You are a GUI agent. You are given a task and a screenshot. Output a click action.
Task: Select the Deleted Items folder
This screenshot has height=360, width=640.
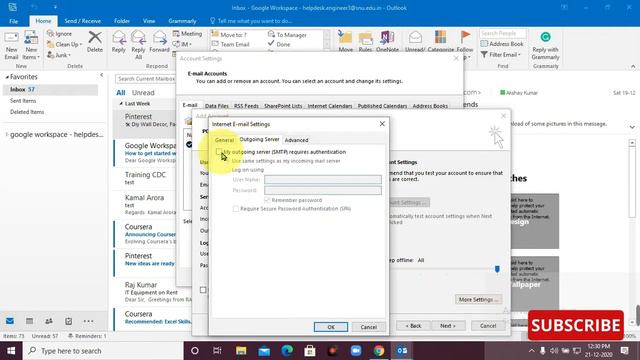coord(27,112)
